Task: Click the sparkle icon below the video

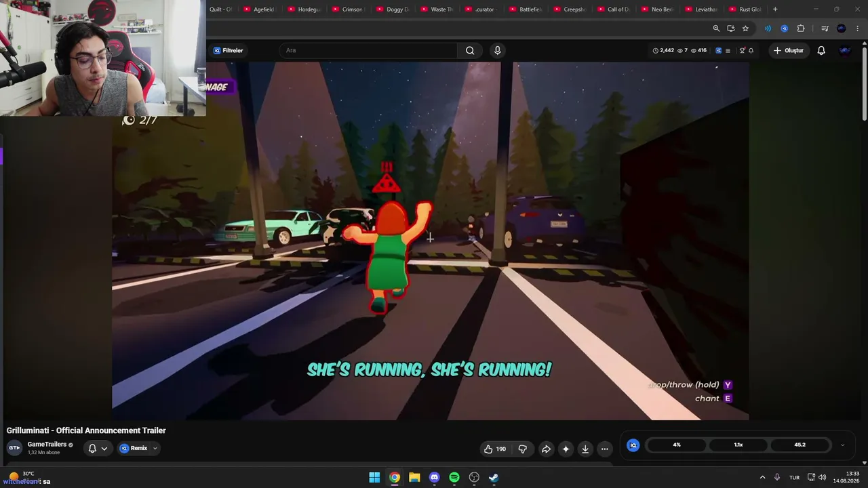Action: tap(566, 449)
